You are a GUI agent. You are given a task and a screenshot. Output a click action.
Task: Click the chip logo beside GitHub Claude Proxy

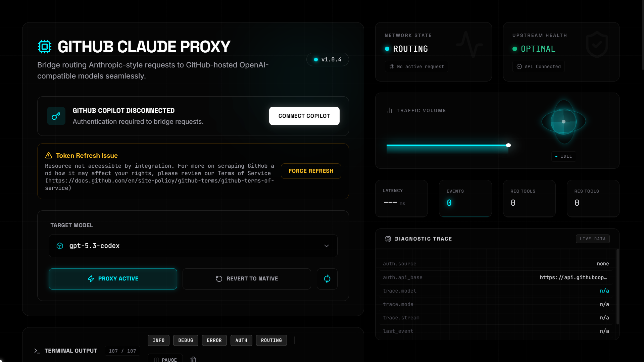click(x=45, y=47)
